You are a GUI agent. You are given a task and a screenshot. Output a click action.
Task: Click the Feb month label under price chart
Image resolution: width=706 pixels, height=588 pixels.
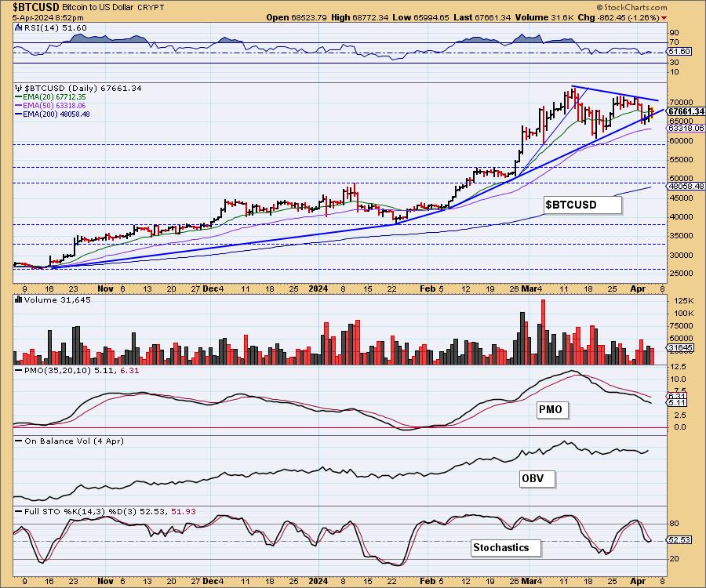click(x=428, y=289)
